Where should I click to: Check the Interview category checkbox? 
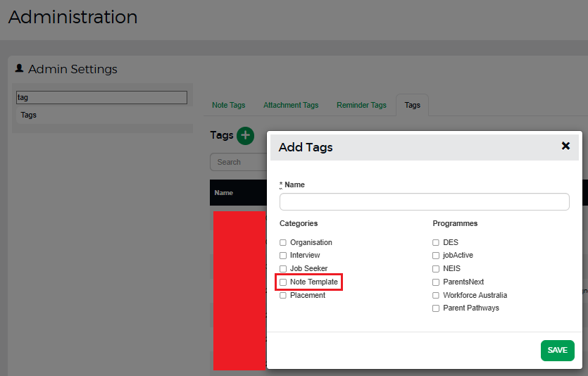283,256
